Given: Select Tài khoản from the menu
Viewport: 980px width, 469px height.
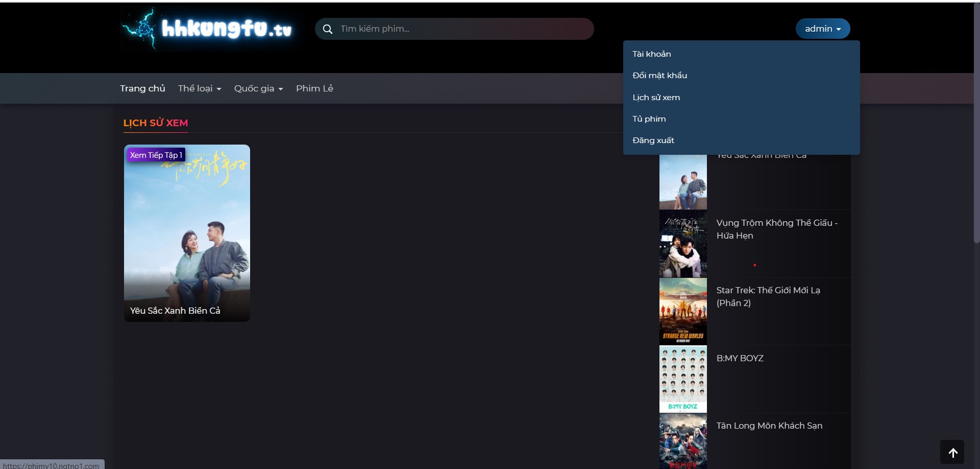Looking at the screenshot, I should pyautogui.click(x=651, y=54).
